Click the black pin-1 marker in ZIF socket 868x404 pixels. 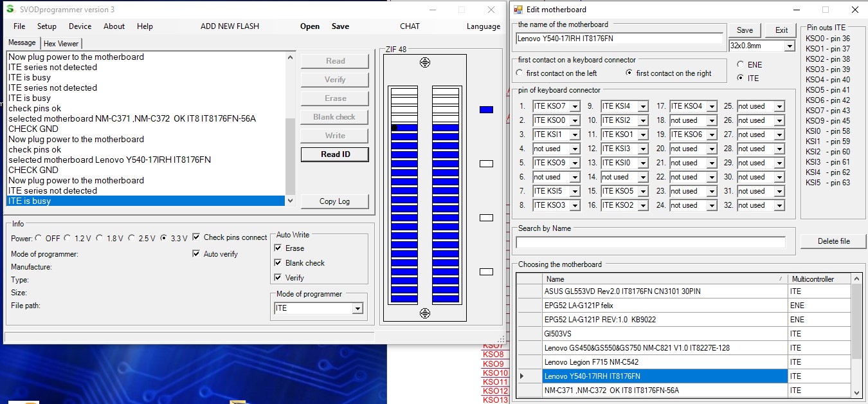tap(394, 128)
